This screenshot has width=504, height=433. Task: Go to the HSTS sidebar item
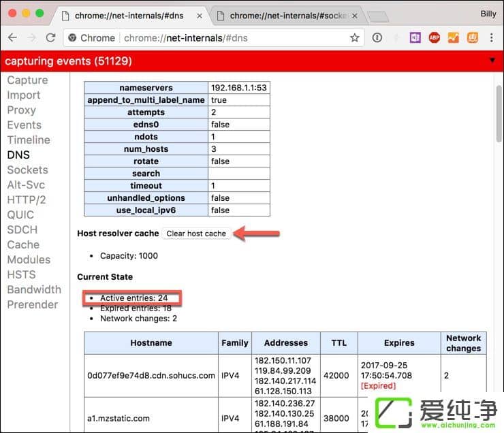(x=21, y=274)
